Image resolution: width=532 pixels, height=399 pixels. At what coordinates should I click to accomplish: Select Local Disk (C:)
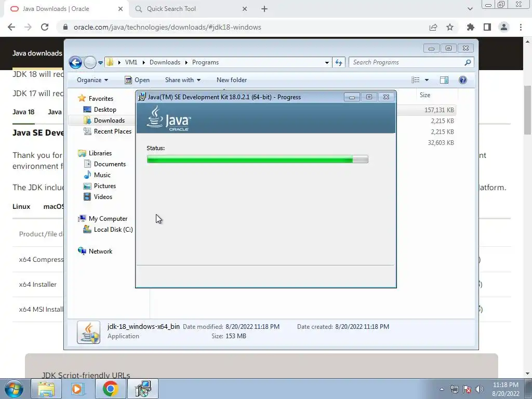tap(113, 229)
